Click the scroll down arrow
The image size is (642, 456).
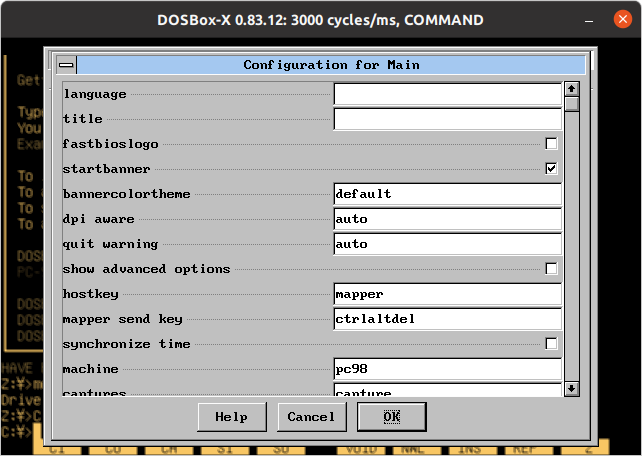coord(572,388)
